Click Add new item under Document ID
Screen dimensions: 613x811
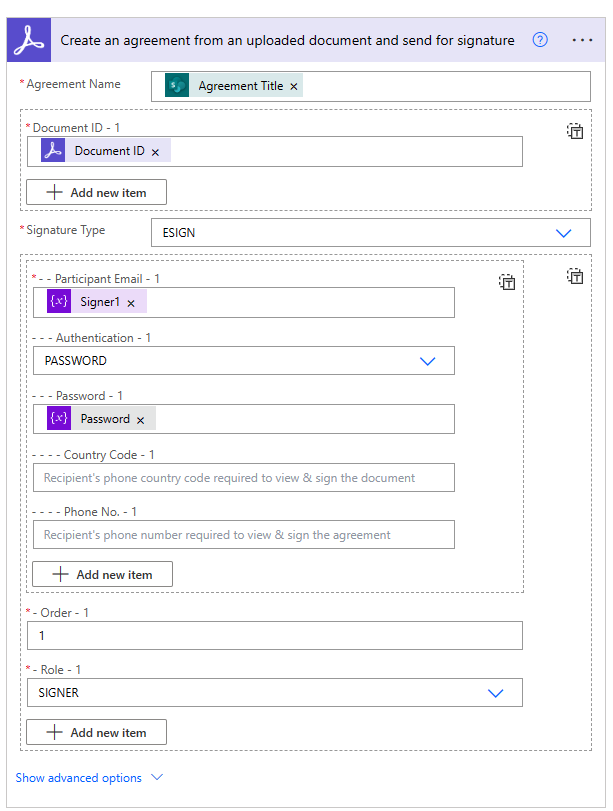(96, 191)
